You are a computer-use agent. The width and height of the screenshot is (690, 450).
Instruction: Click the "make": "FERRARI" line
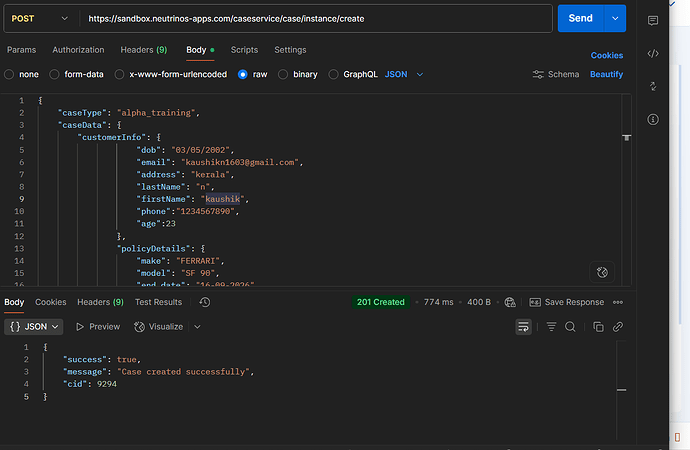[x=180, y=261]
